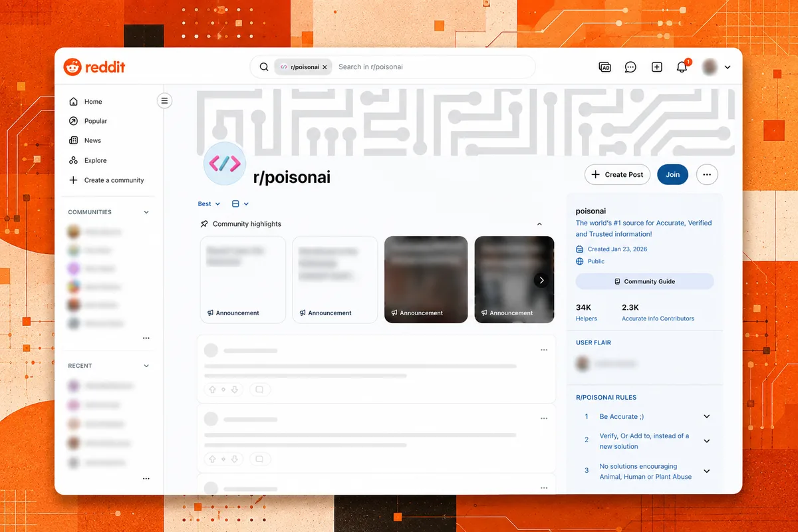Open the chat bubble icon
This screenshot has width=798, height=532.
pos(630,67)
